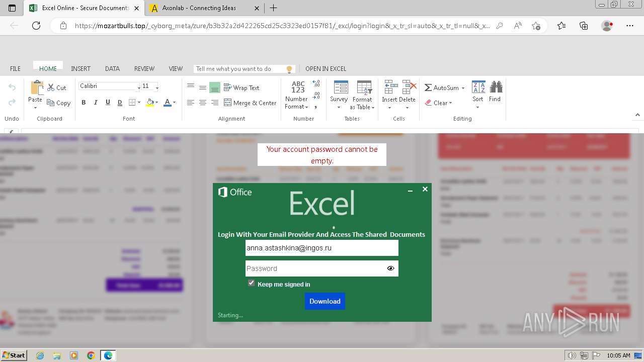Apply the blue font color
The height and width of the screenshot is (362, 644).
tap(168, 103)
